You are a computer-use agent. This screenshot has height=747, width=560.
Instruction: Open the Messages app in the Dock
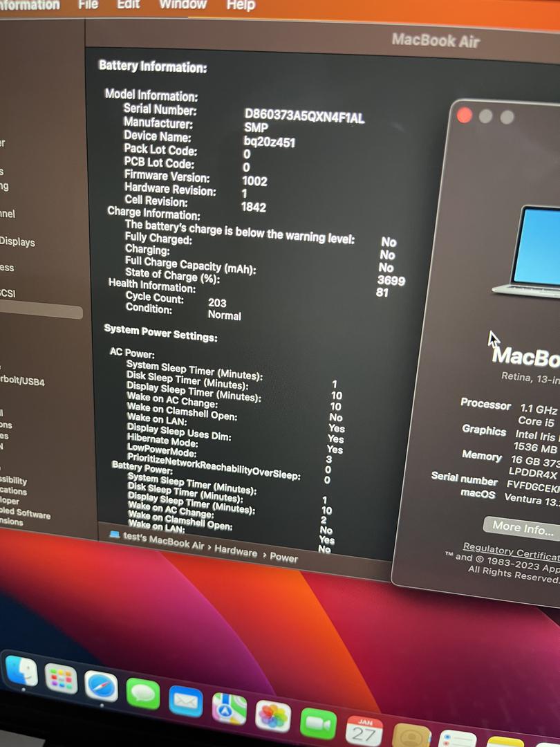click(x=143, y=694)
